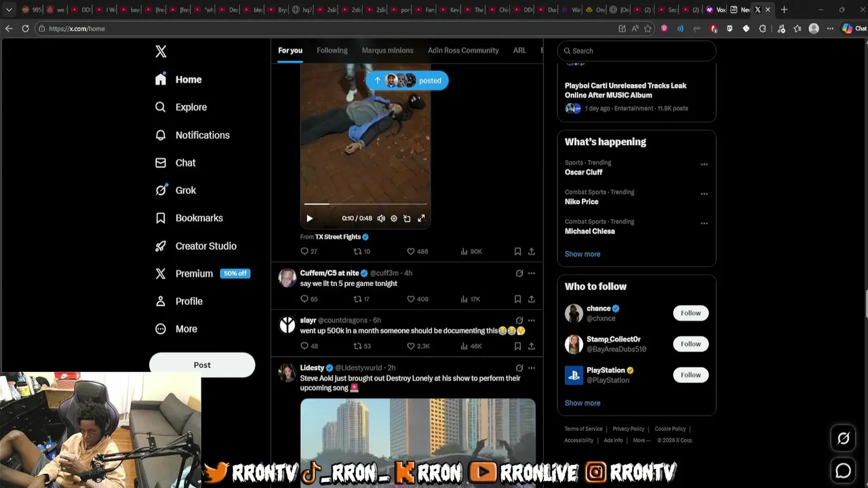Open Grok from sidebar
Viewport: 868px width, 488px height.
pyautogui.click(x=176, y=190)
